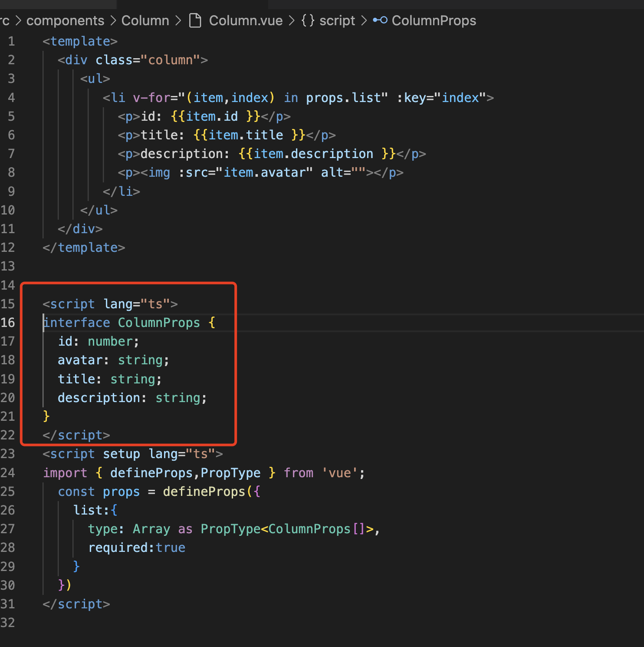This screenshot has height=647, width=644.
Task: Click the closing brace on line 21
Action: coord(46,416)
